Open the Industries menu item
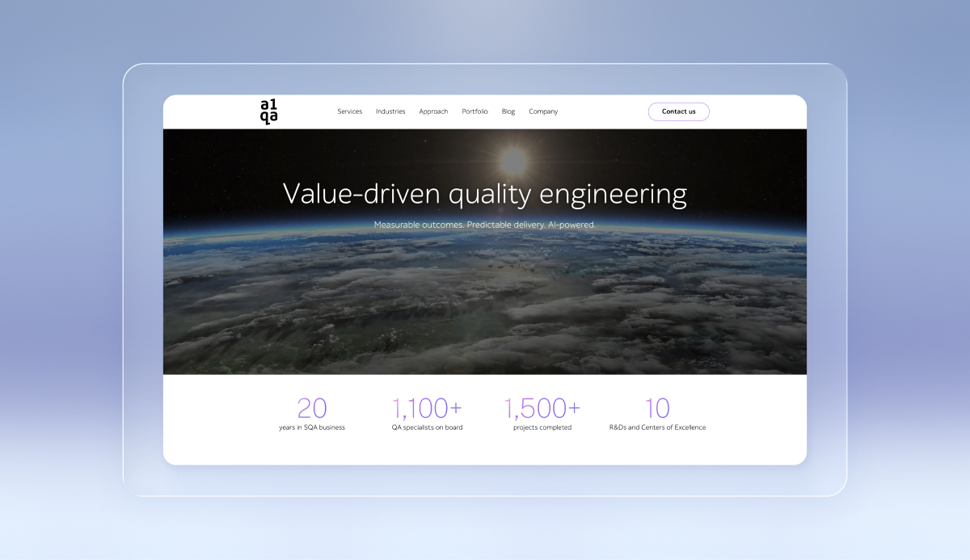Screen dimensions: 970x560 390,112
